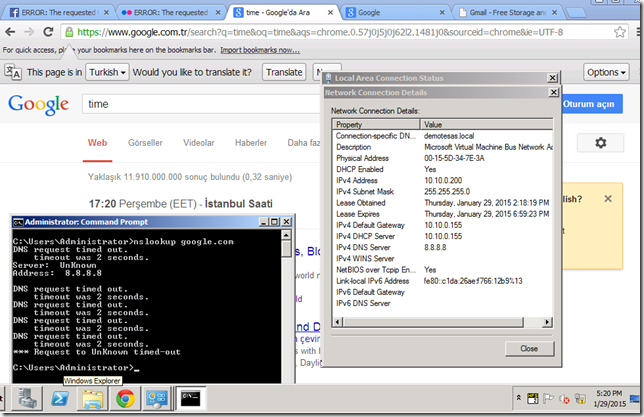Select the Command Prompt taskbar button
This screenshot has height=417, width=644.
pyautogui.click(x=191, y=399)
